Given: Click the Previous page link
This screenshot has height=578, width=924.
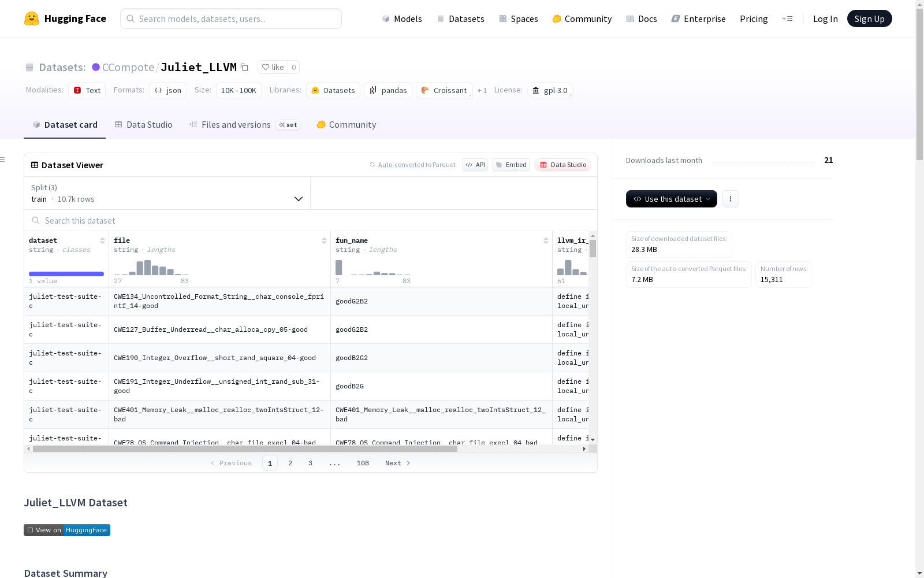Looking at the screenshot, I should (231, 463).
